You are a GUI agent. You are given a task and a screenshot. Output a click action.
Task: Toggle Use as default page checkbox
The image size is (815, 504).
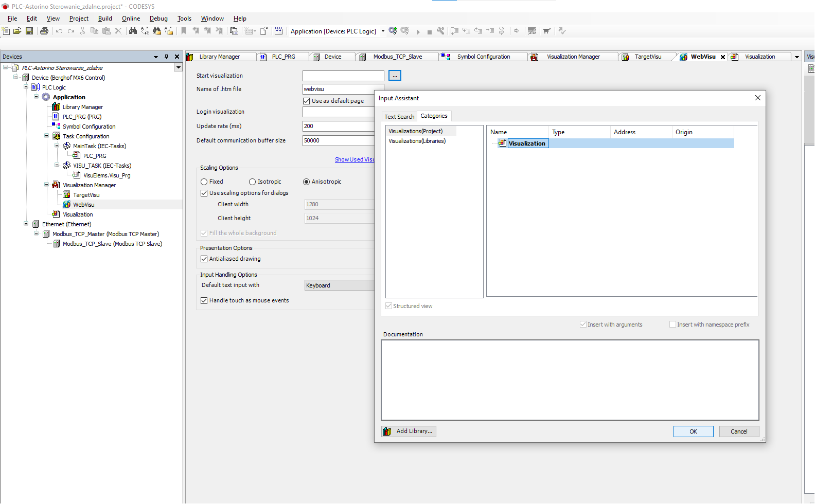(307, 101)
